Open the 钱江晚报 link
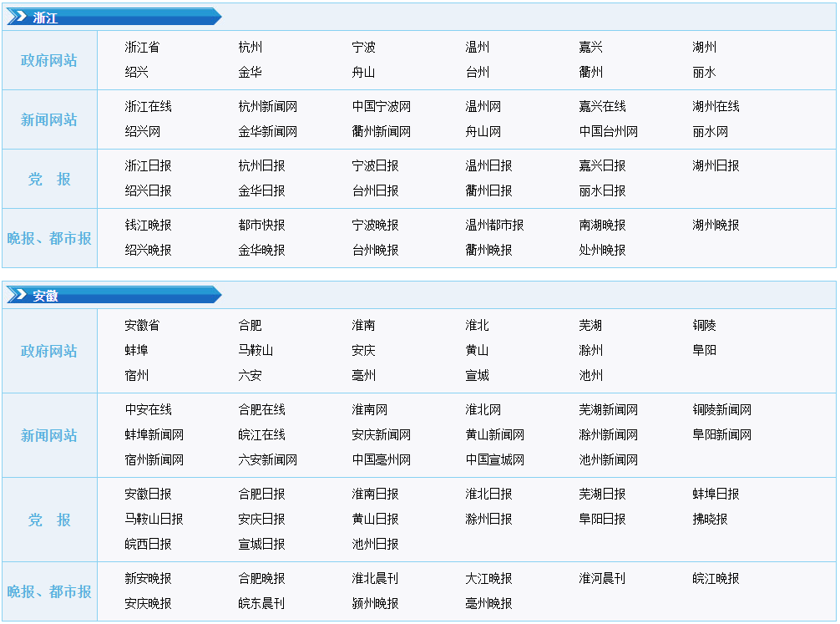 (x=148, y=226)
